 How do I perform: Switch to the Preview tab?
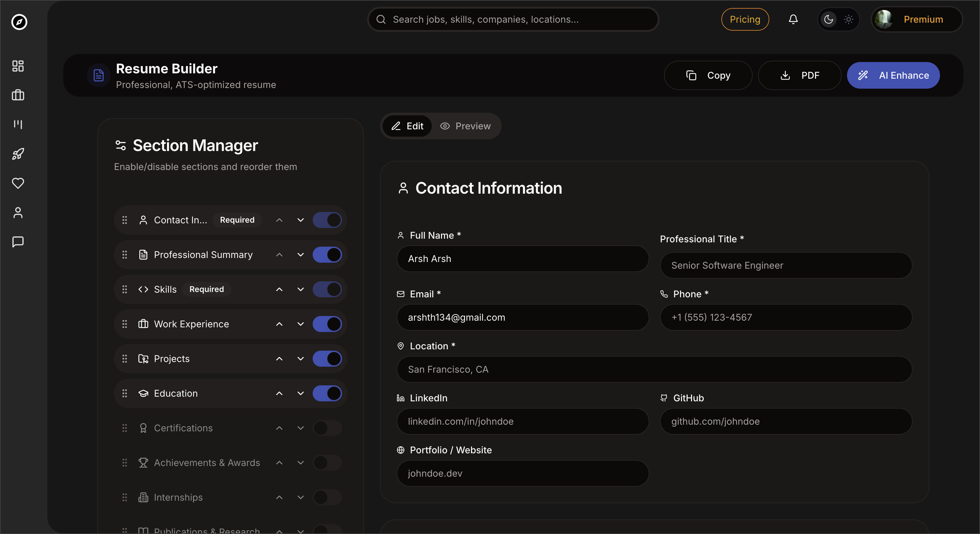coord(465,126)
